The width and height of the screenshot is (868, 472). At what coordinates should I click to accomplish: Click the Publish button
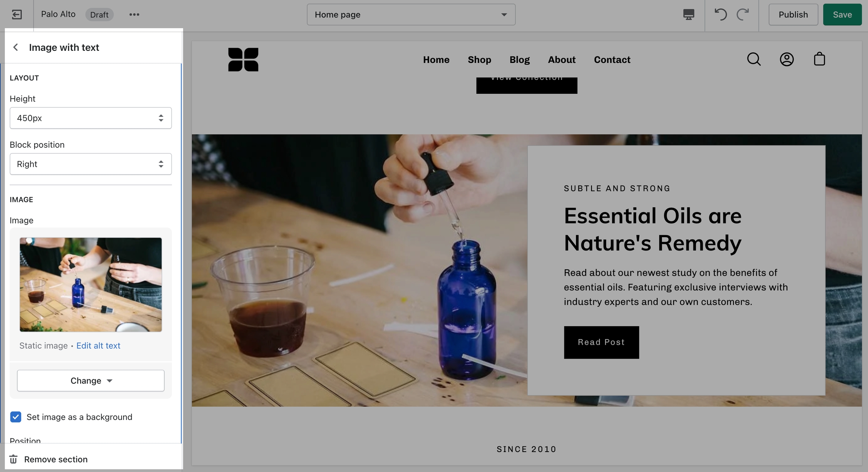pos(793,15)
